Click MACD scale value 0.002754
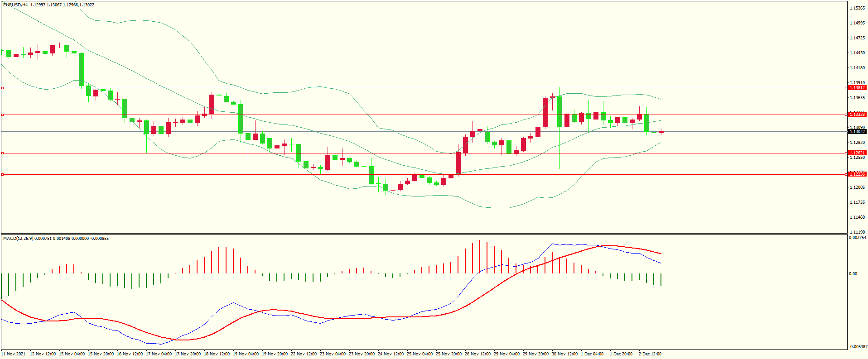This screenshot has width=868, height=359. [857, 238]
